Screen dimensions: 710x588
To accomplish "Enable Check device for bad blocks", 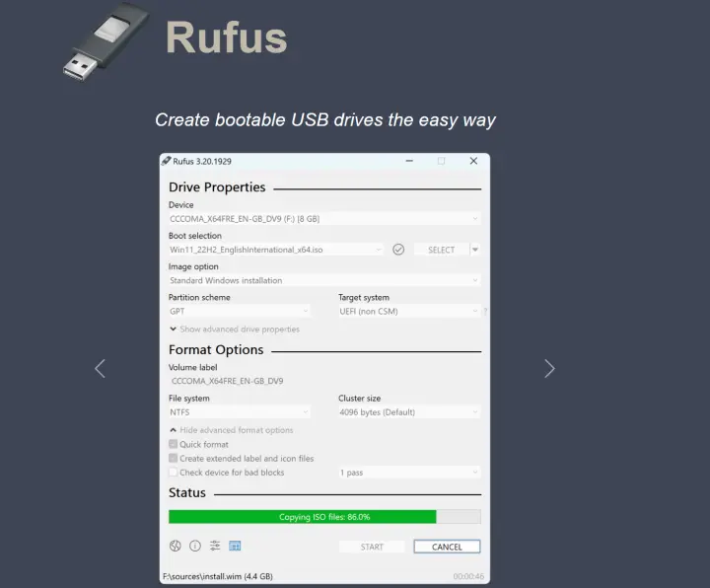I will 173,472.
